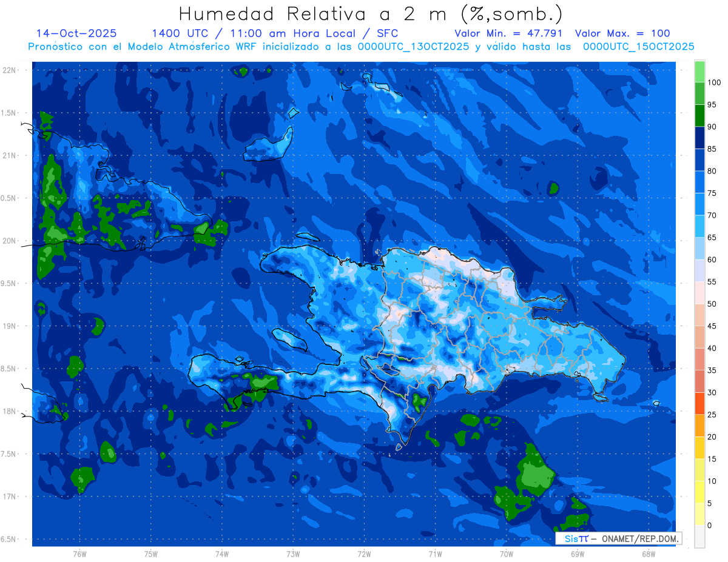Click the '70W' longitude label
This screenshot has height=562, width=728.
506,554
